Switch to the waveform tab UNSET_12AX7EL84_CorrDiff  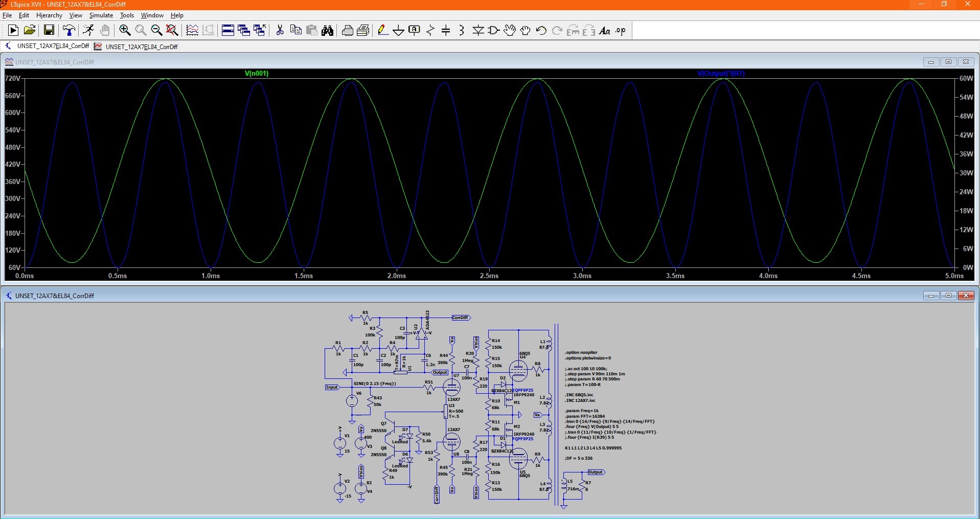click(136, 47)
